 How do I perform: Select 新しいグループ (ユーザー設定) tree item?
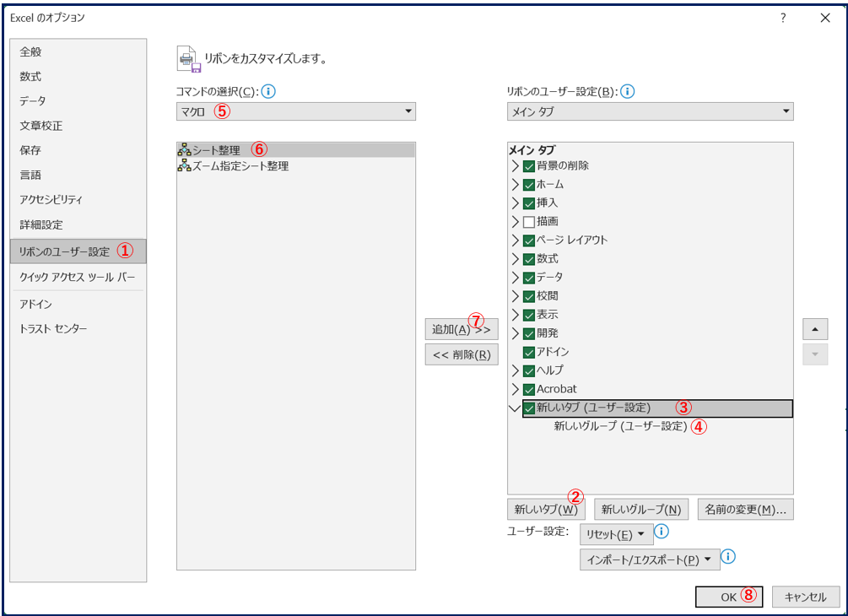tap(620, 426)
